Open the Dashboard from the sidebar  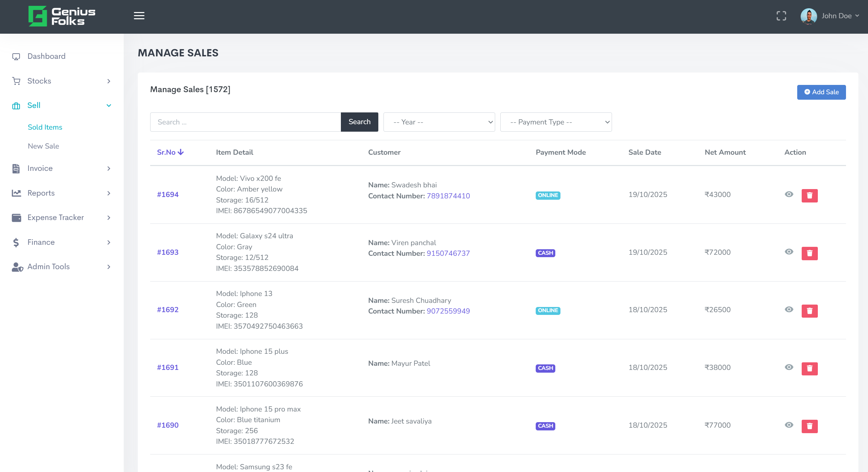pyautogui.click(x=46, y=56)
